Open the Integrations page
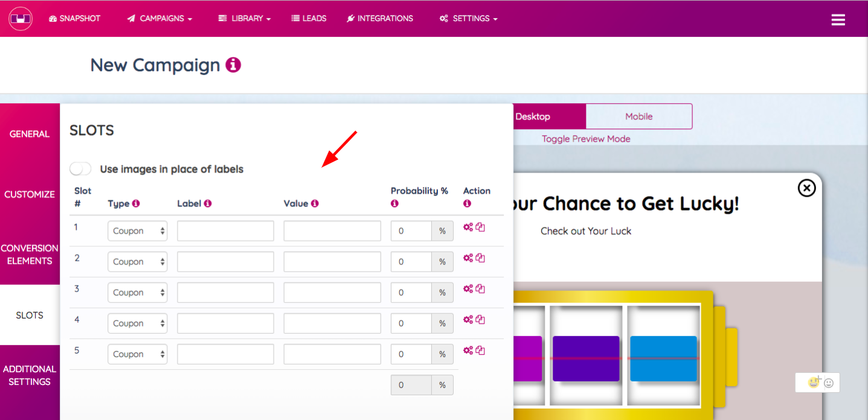The height and width of the screenshot is (420, 868). tap(380, 19)
